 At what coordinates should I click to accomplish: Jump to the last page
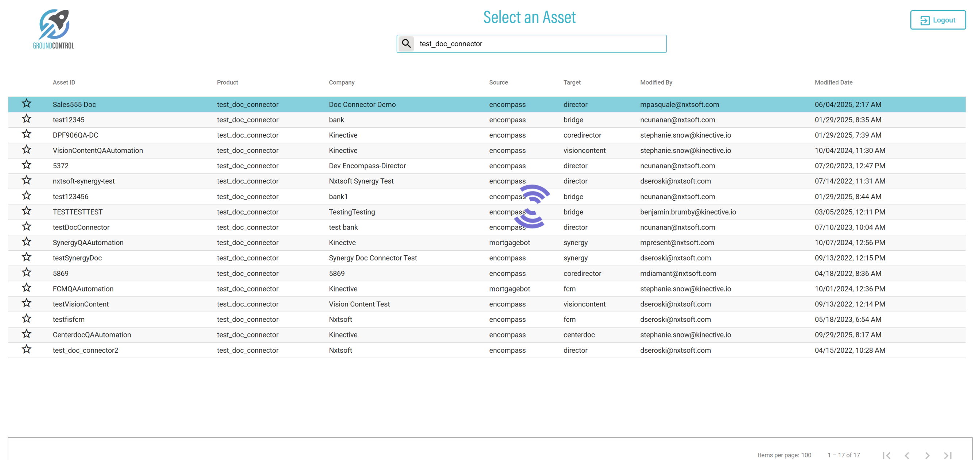click(947, 455)
